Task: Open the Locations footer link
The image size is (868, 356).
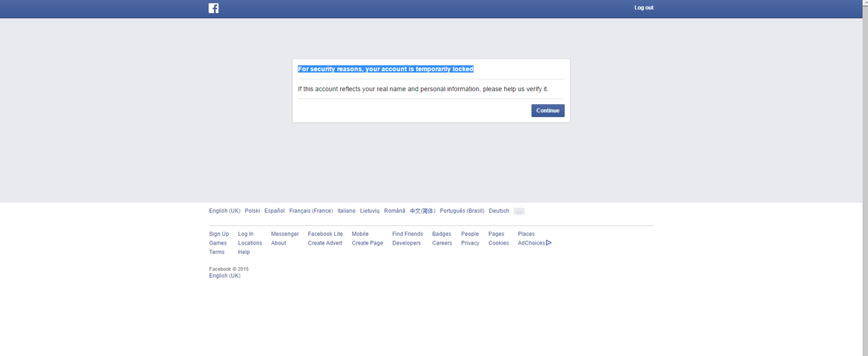Action: [250, 243]
